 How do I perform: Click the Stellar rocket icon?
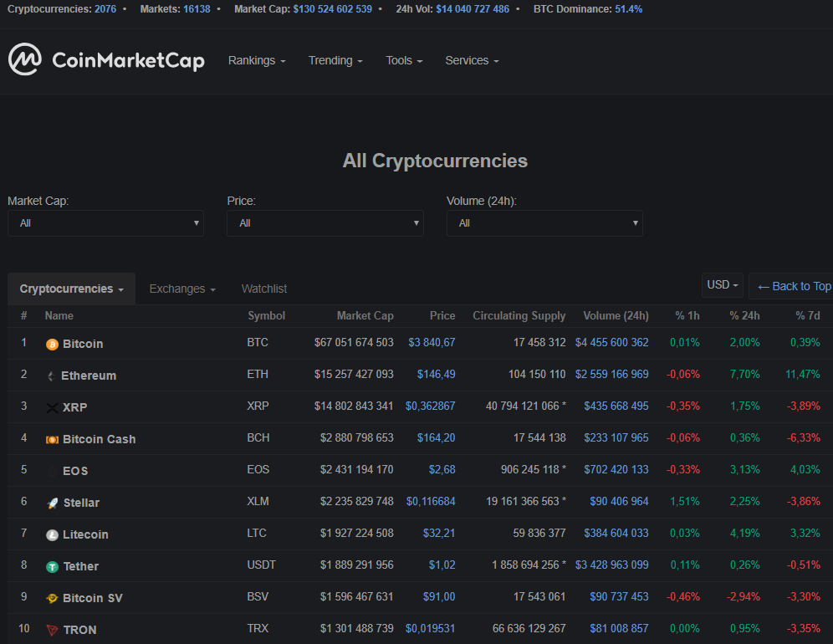click(52, 503)
